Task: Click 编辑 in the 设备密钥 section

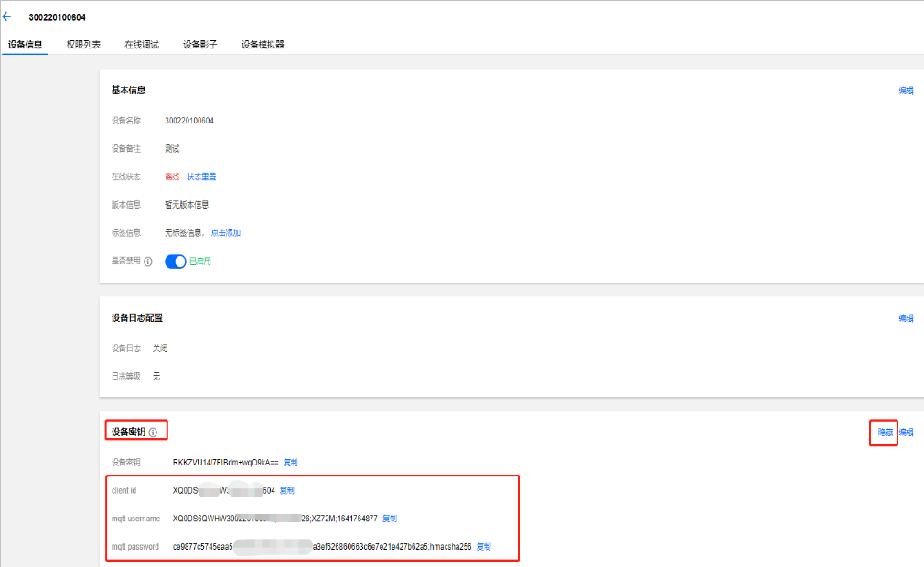Action: [x=906, y=433]
